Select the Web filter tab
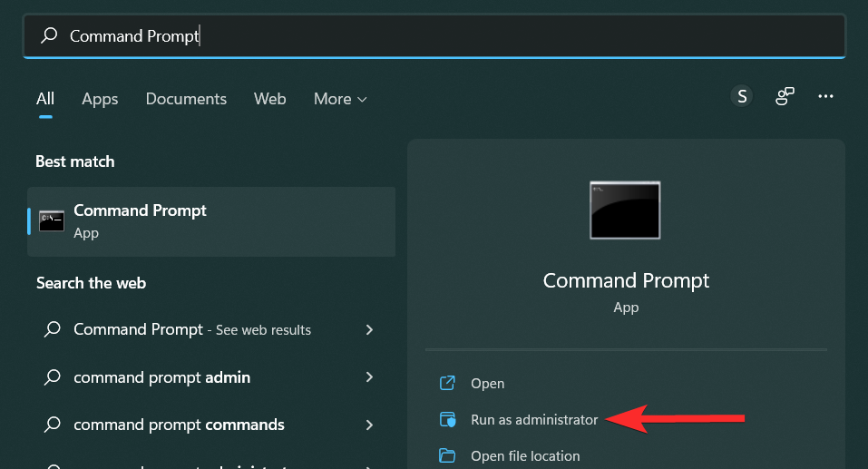The width and height of the screenshot is (868, 469). (x=269, y=99)
